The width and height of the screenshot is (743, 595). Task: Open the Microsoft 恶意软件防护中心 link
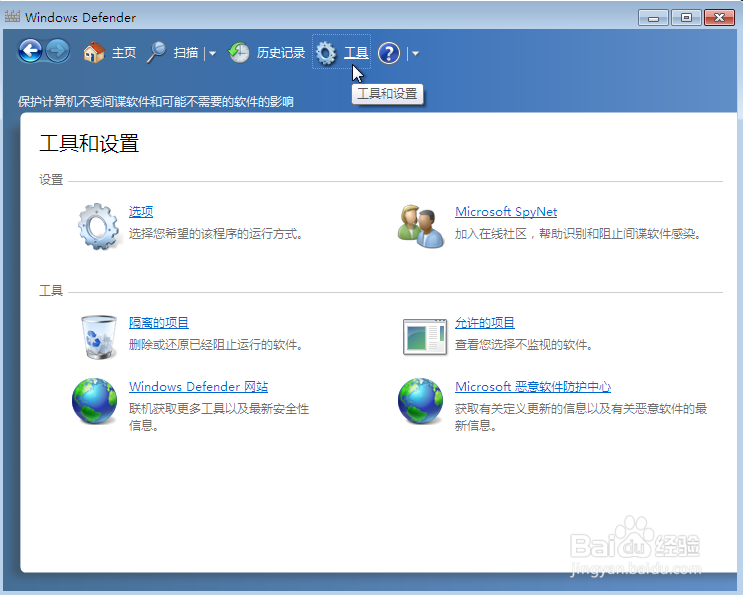(533, 387)
